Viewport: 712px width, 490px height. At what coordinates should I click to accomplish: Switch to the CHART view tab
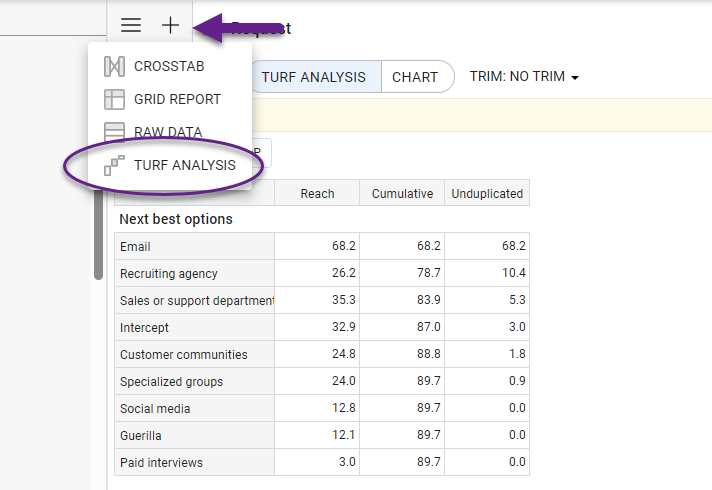415,77
